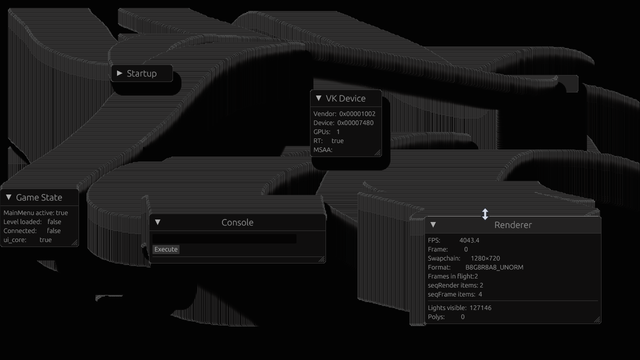The width and height of the screenshot is (640, 360).
Task: Click the RT true row
Action: (329, 141)
